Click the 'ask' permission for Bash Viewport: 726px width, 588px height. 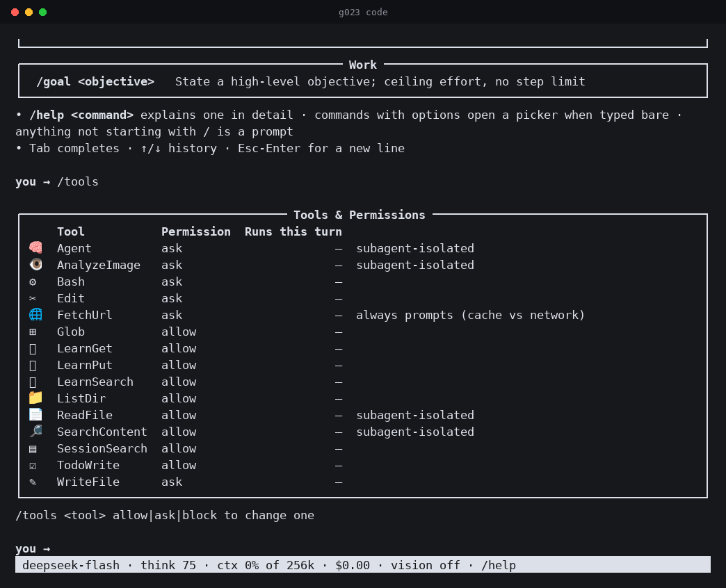(x=172, y=281)
